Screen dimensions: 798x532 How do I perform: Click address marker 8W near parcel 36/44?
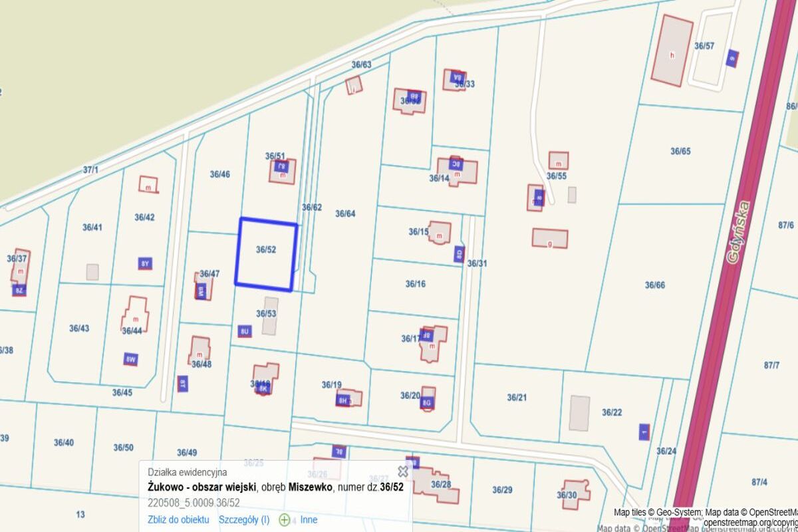coord(130,360)
